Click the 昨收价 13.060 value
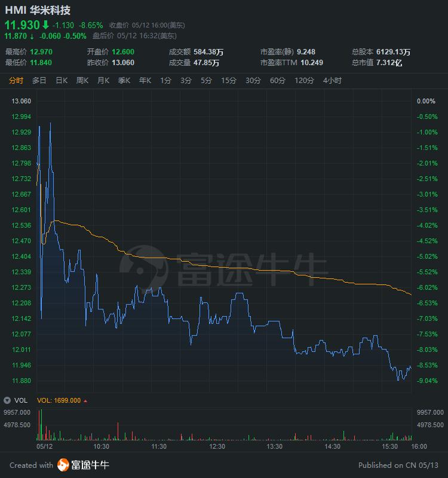The height and width of the screenshot is (478, 448). click(x=123, y=63)
